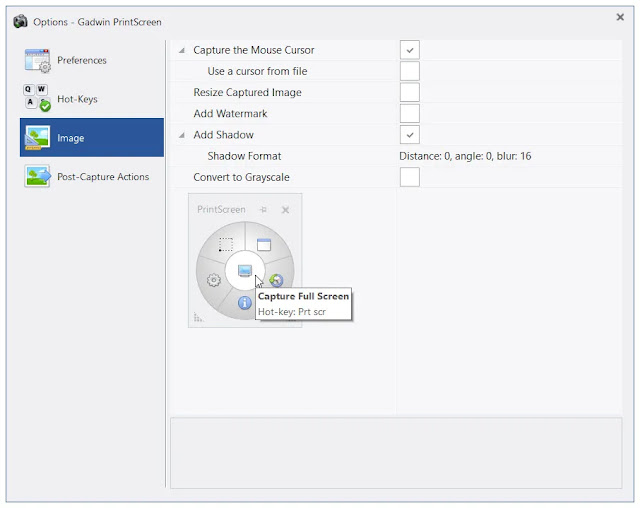
Task: Open the Post-Capture Actions section
Action: click(92, 176)
